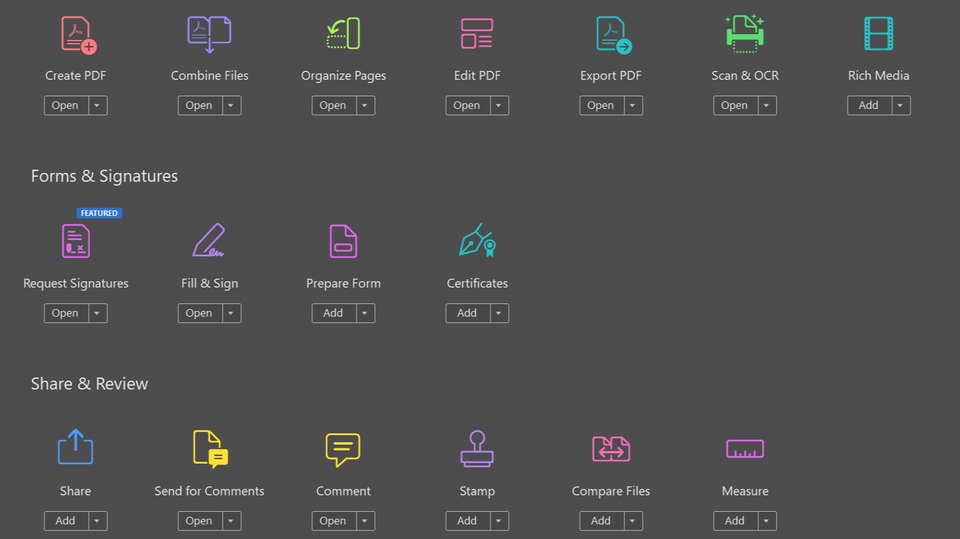960x539 pixels.
Task: Add the Share tool
Action: 66,521
